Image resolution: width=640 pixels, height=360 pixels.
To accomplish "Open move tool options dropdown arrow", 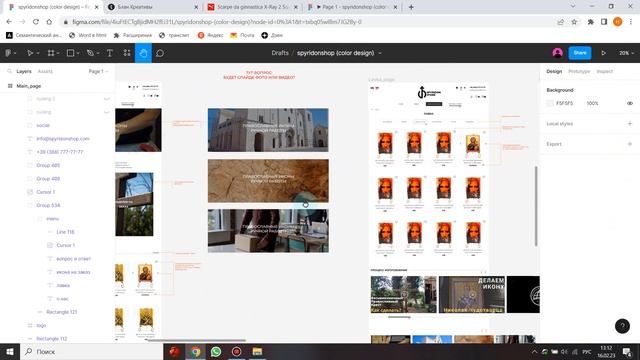I will (38, 53).
